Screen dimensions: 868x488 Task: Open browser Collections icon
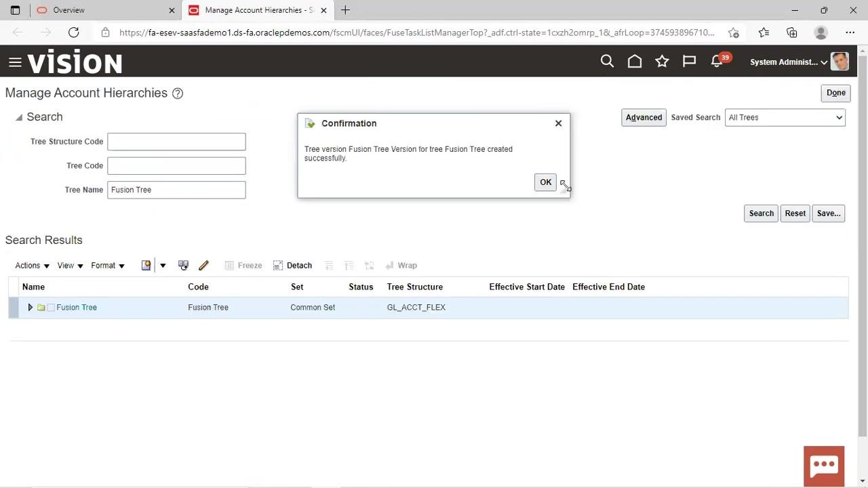[x=792, y=32]
